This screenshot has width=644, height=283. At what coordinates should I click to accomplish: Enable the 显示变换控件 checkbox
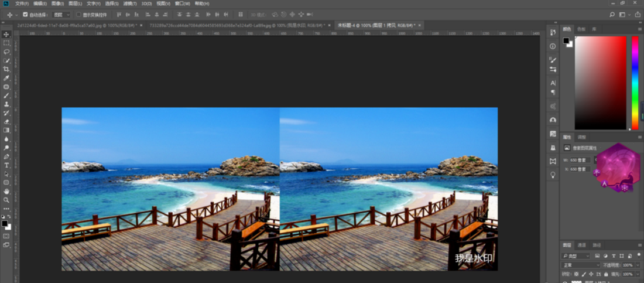tap(78, 14)
